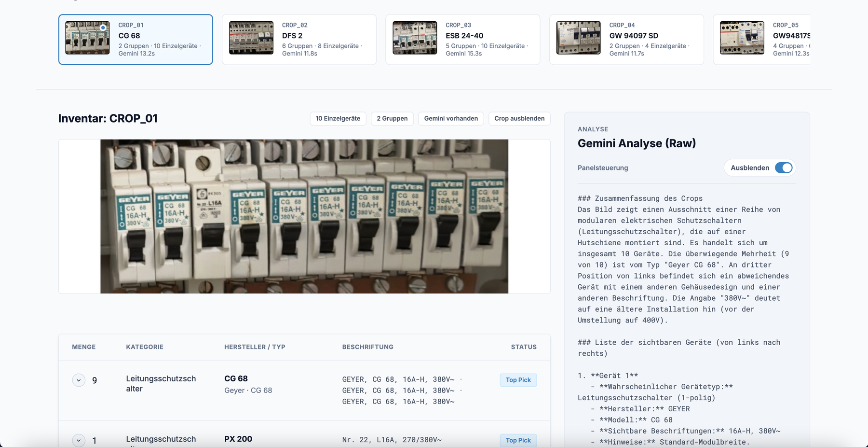
Task: Click the Gemini Analyse (Raw) heading
Action: tap(637, 143)
